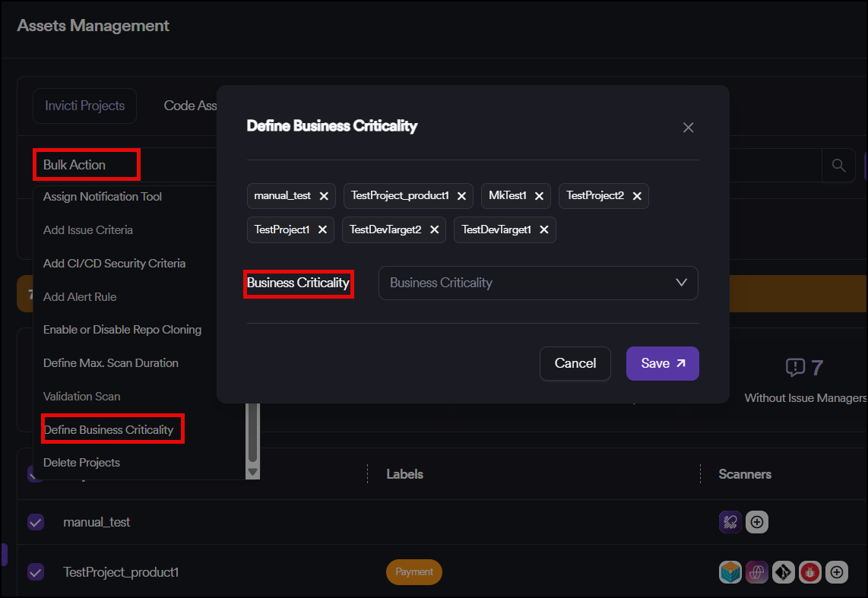Image resolution: width=868 pixels, height=598 pixels.
Task: Click the Git scanner icon on TestProject_product1
Action: pyautogui.click(x=784, y=572)
